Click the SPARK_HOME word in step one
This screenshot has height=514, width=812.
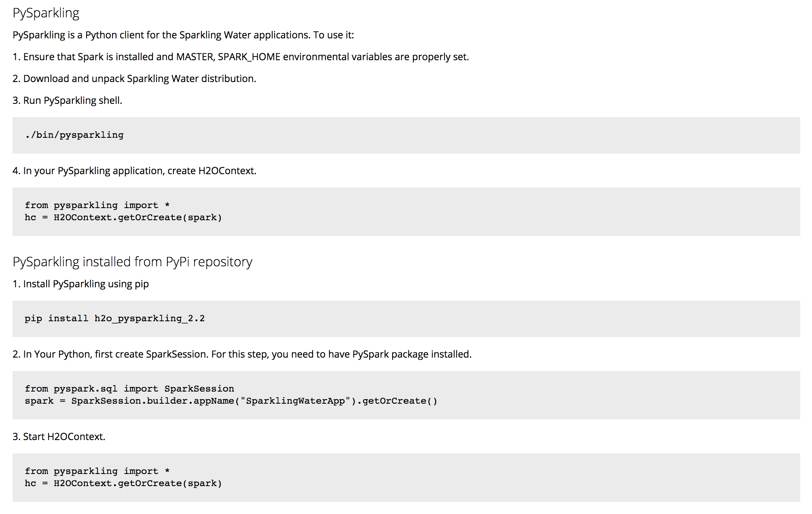(x=249, y=57)
